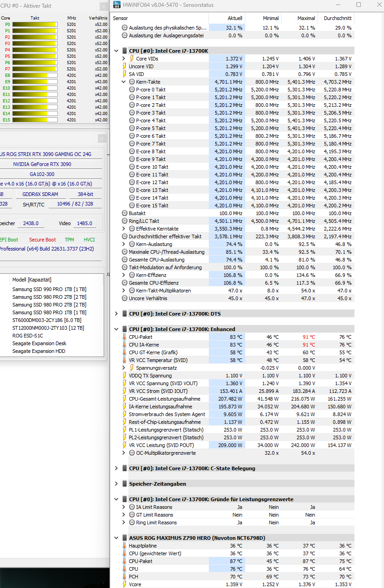Screen dimensions: 384x588
Task: Click the thermometer icon for CPU GT-Kerne (Grafik)
Action: pyautogui.click(x=125, y=352)
